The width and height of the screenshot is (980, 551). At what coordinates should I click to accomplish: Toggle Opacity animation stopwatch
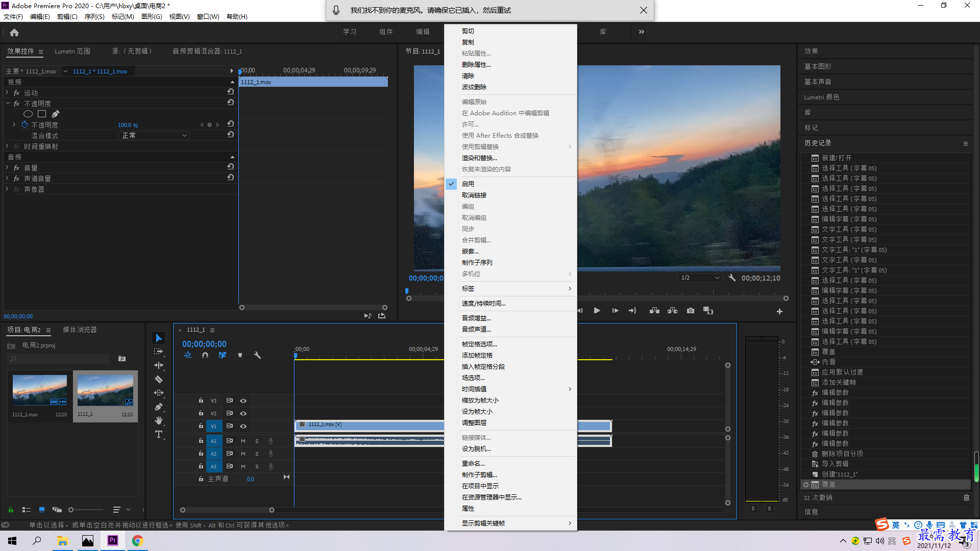click(x=24, y=124)
